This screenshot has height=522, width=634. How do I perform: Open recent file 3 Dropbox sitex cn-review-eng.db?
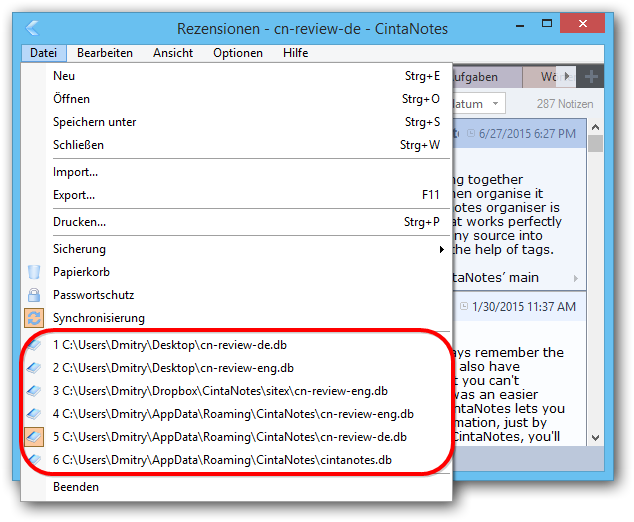point(247,391)
